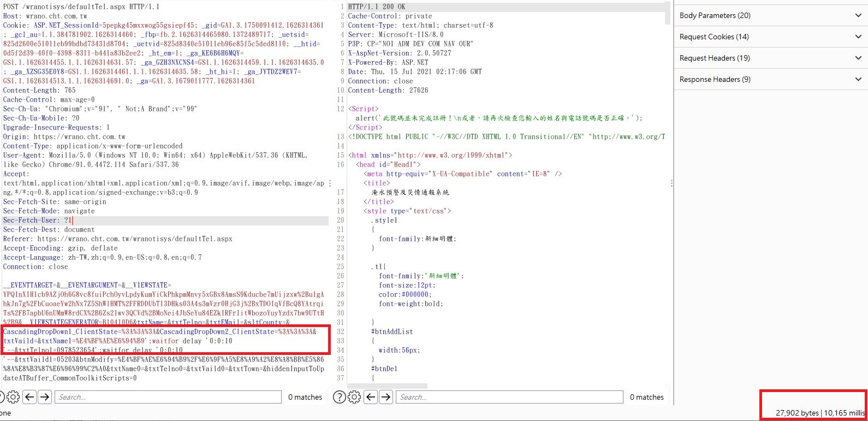Click the Sec-Fetch-Mode: navigate header
868x421 pixels.
point(49,211)
